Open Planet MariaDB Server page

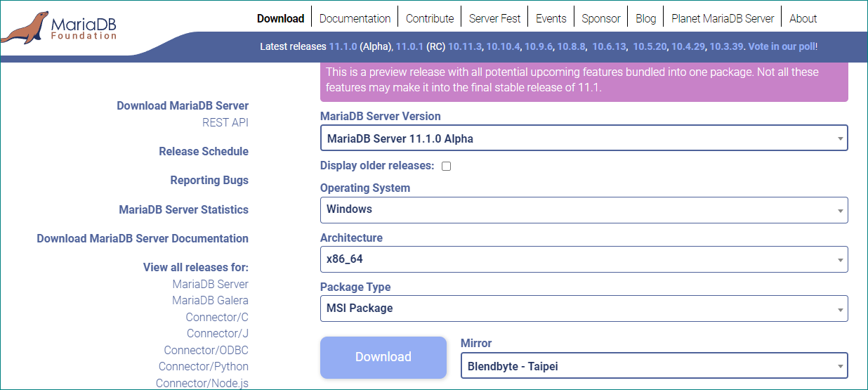[x=723, y=18]
